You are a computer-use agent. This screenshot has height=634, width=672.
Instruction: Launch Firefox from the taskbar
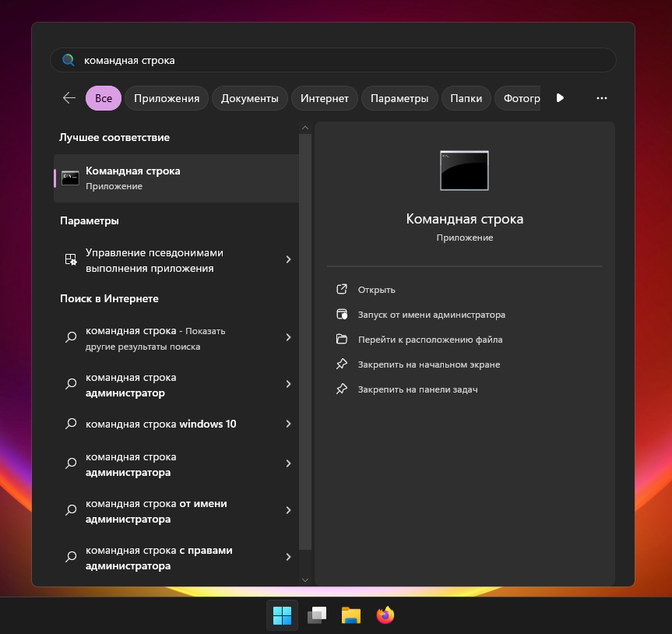(x=385, y=615)
